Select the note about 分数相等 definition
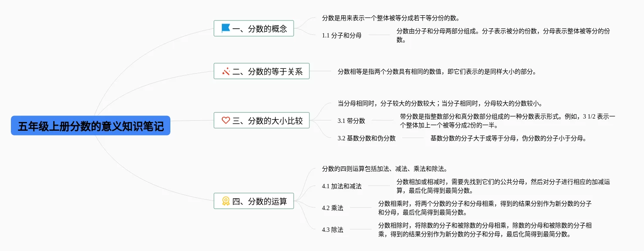Viewport: 644px width, 251px height. coord(437,71)
